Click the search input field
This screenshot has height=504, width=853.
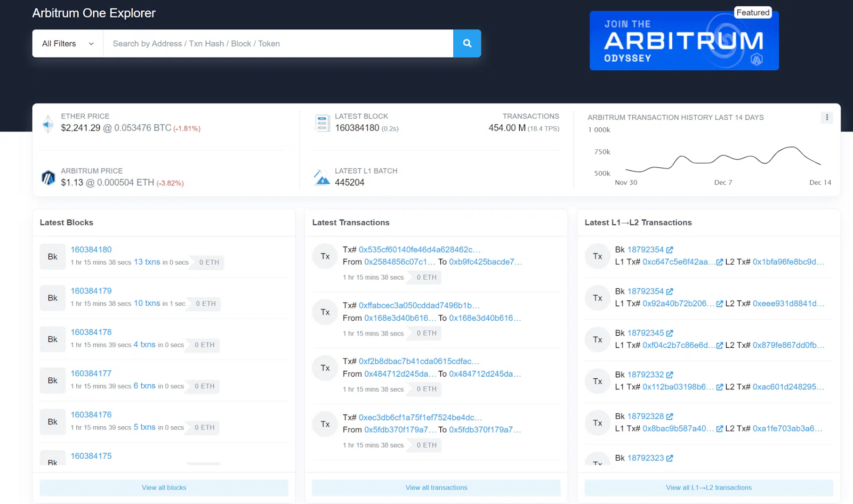tap(277, 43)
